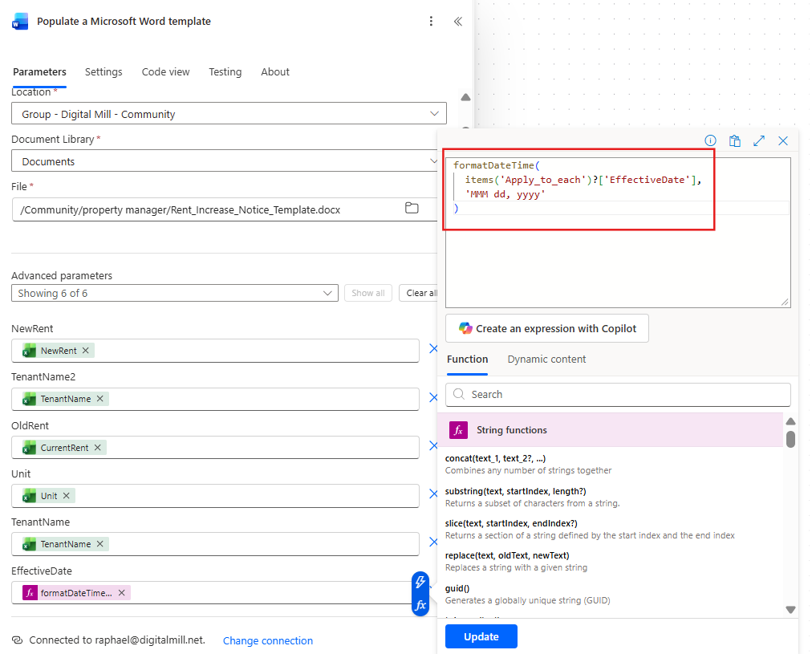
Task: Click the Update button
Action: click(x=481, y=636)
